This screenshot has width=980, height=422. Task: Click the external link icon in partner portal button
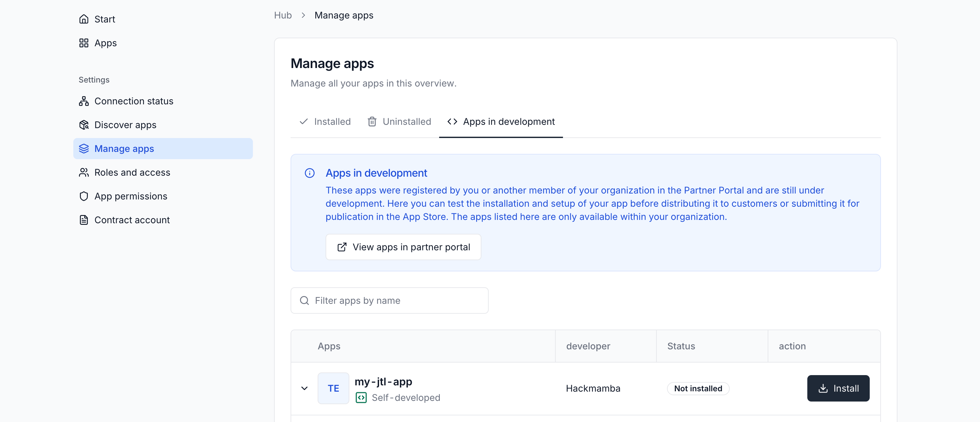(342, 247)
